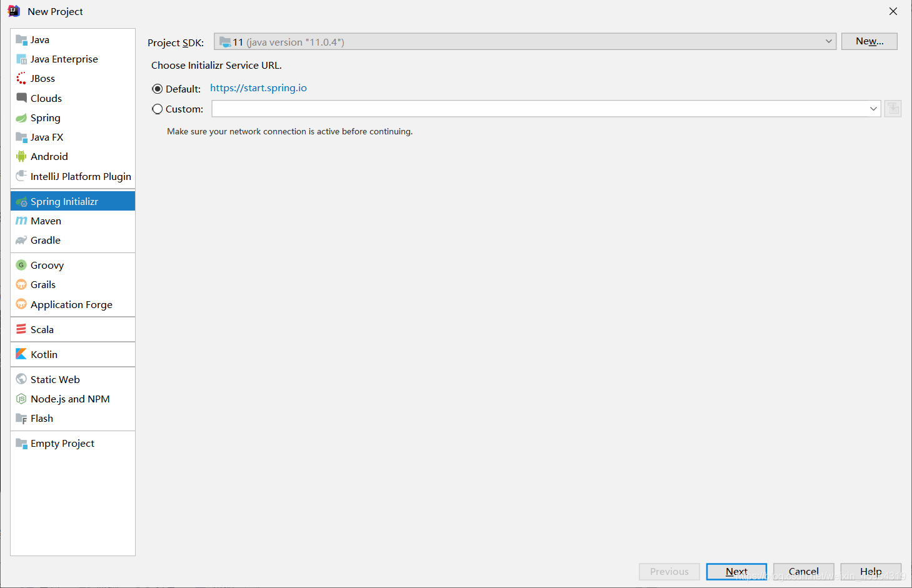The height and width of the screenshot is (588, 912).
Task: Select the 'Java FX' list entry
Action: [73, 137]
